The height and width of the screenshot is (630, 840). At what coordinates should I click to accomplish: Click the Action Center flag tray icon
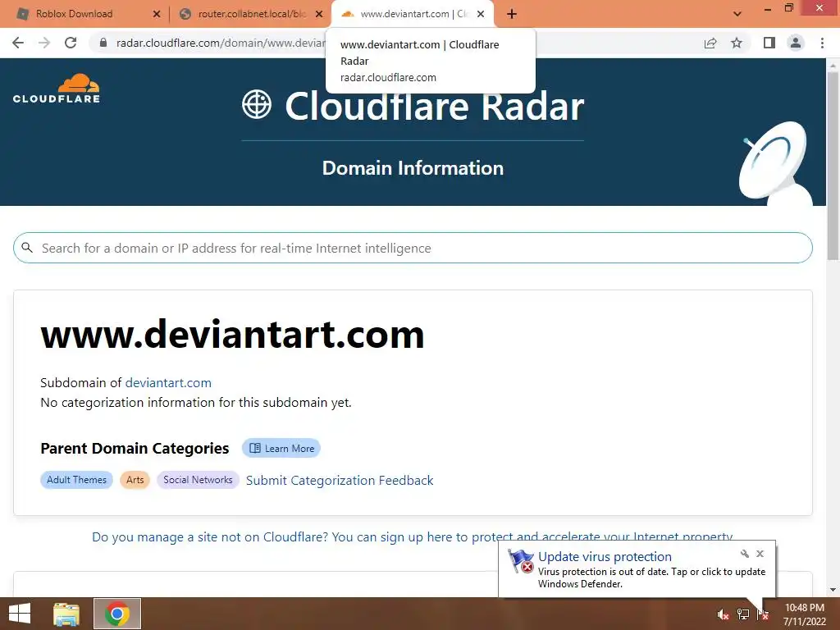[x=763, y=614]
